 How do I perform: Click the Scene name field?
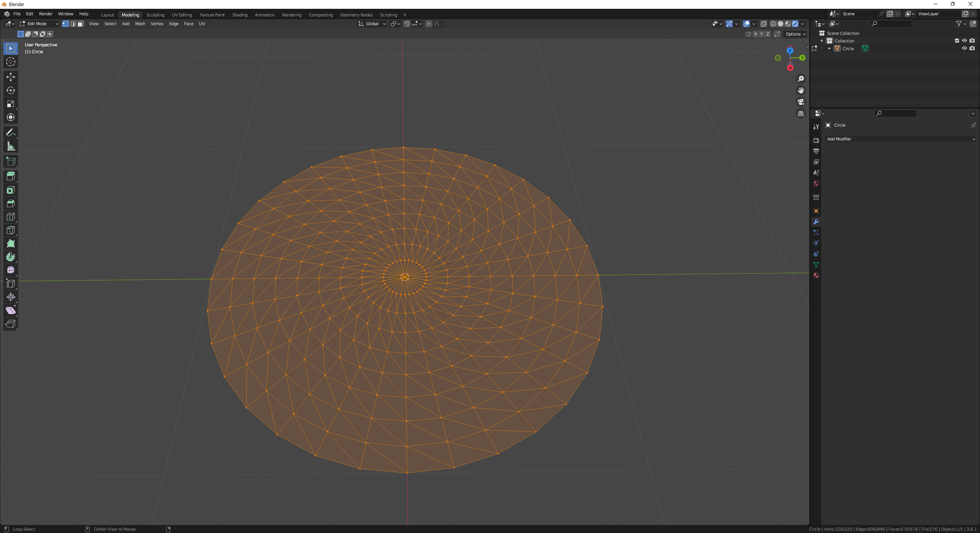click(859, 14)
